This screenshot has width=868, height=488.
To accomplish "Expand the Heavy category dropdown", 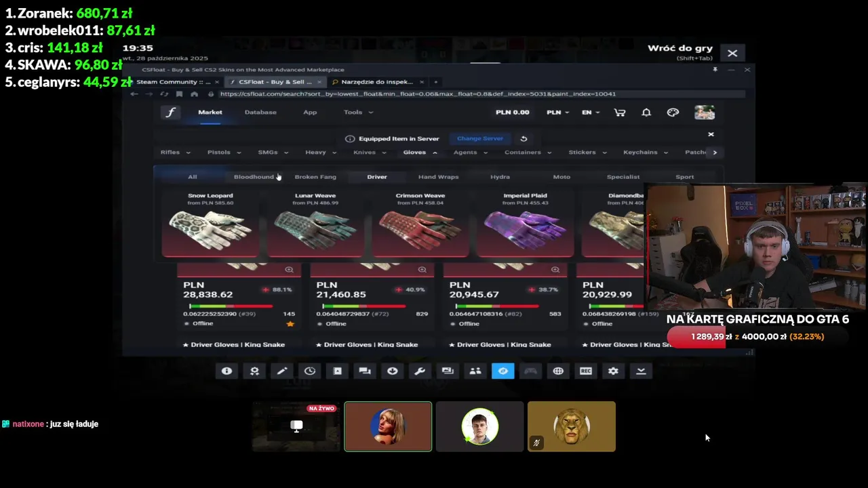I will [x=321, y=152].
